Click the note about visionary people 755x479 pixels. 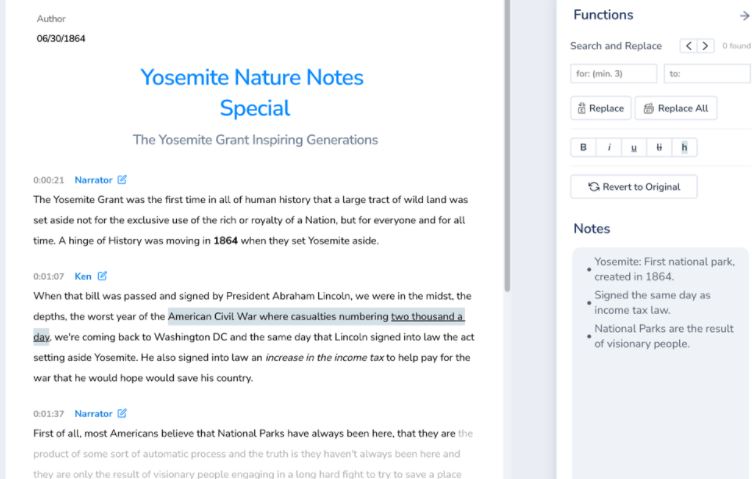pyautogui.click(x=664, y=336)
